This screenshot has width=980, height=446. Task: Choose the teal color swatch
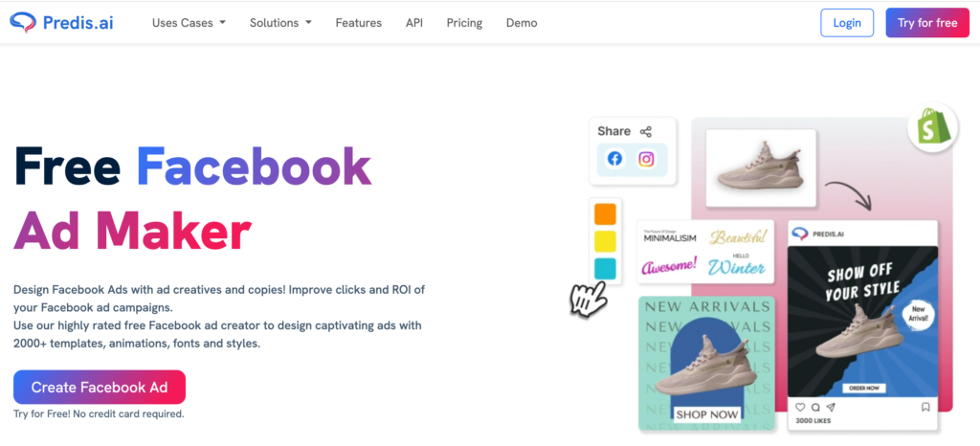tap(605, 268)
